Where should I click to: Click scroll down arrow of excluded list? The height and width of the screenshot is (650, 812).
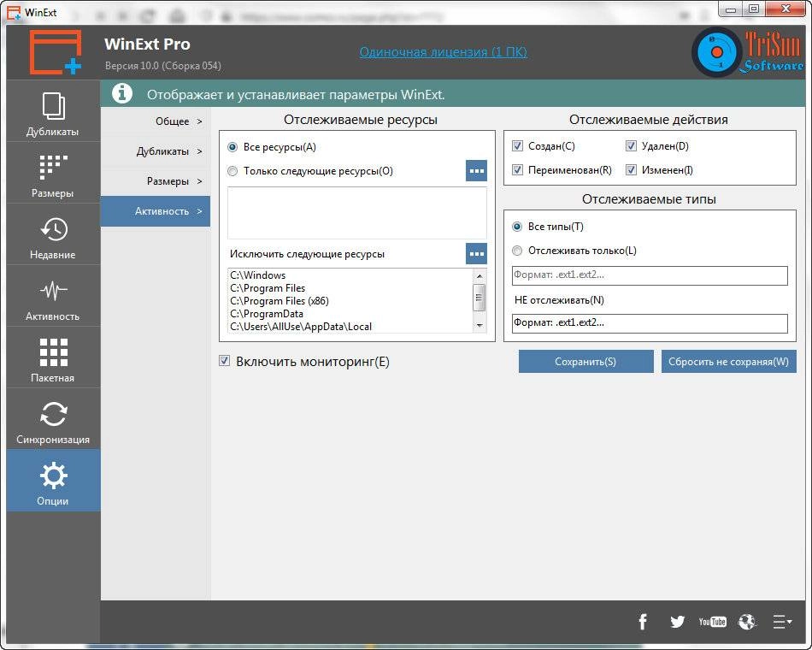point(480,325)
